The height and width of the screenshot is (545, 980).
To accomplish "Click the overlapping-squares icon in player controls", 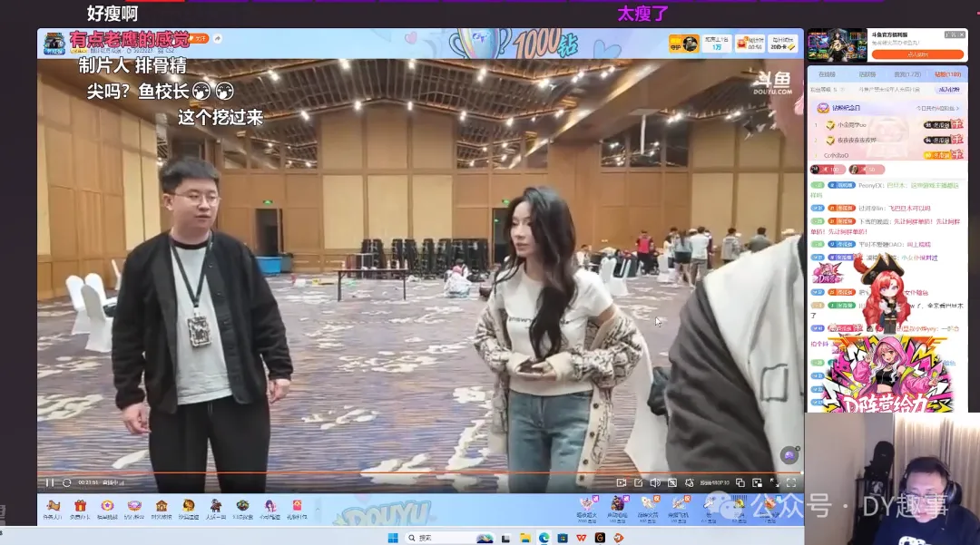I will point(740,482).
